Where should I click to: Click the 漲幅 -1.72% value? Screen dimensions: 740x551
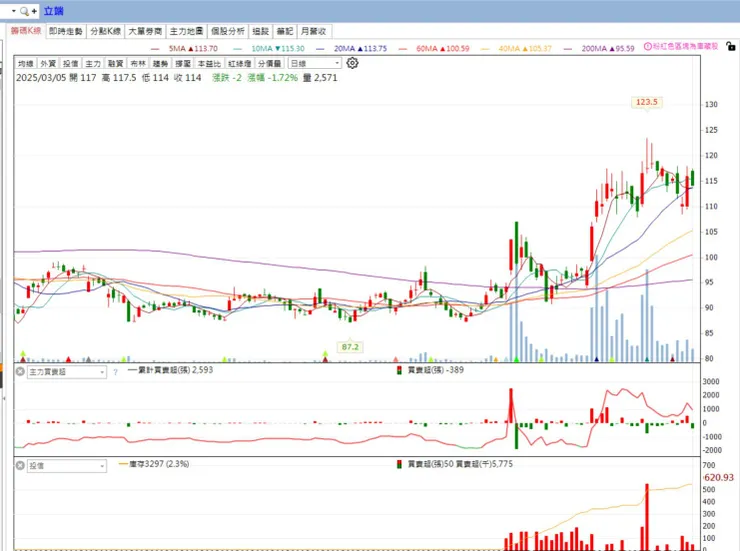pyautogui.click(x=273, y=78)
